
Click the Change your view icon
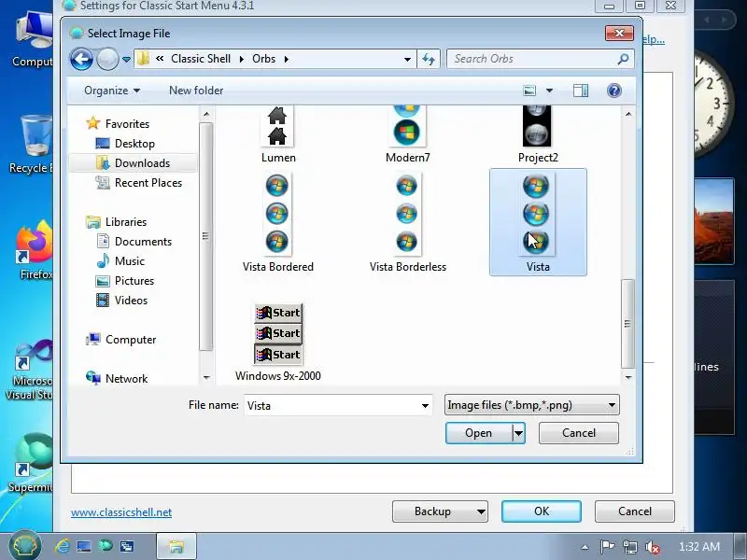529,91
